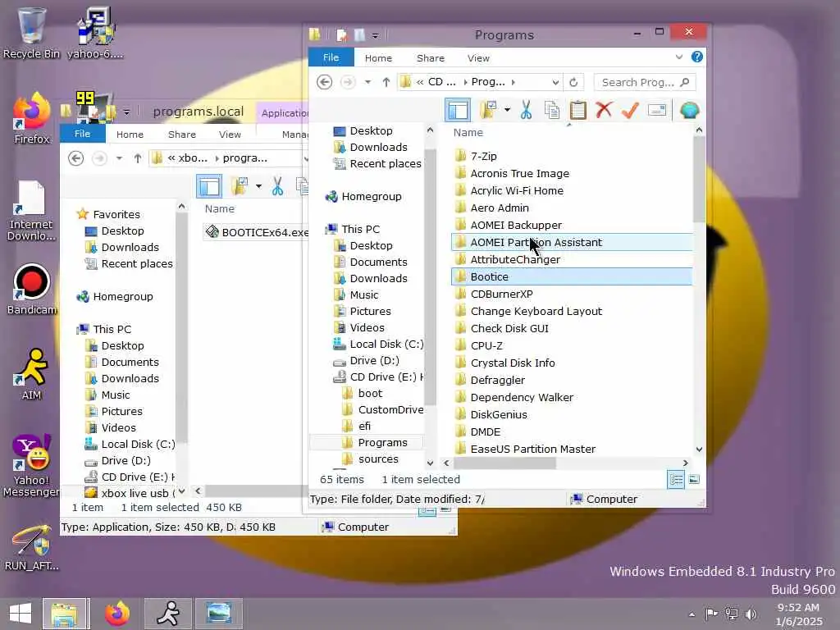Open quick access toolbar dropdown in programs.local
840x630 pixels.
tap(126, 112)
